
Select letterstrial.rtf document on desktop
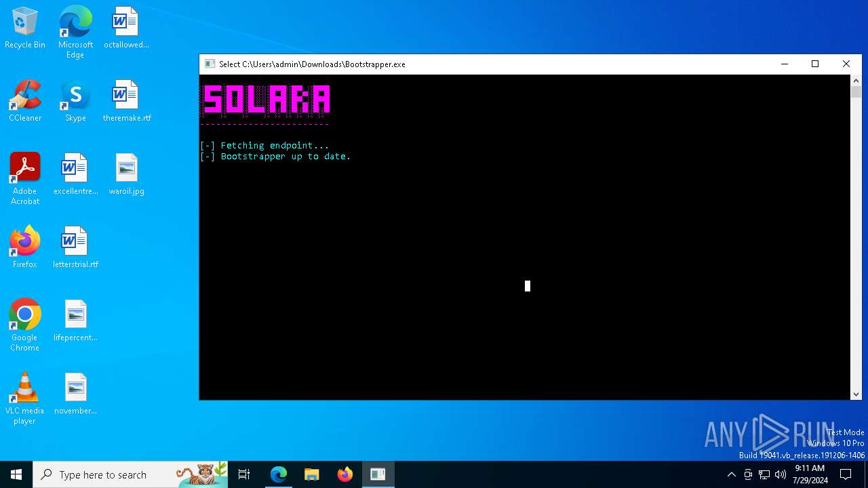(75, 247)
